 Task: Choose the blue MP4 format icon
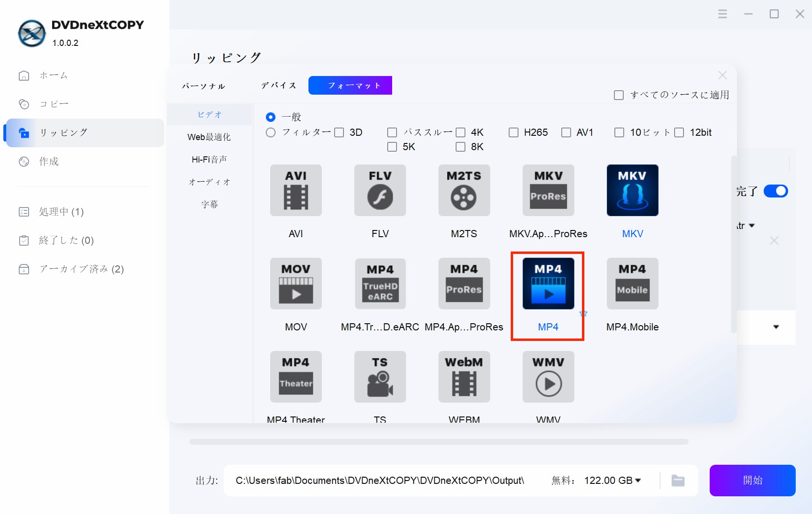pyautogui.click(x=548, y=284)
